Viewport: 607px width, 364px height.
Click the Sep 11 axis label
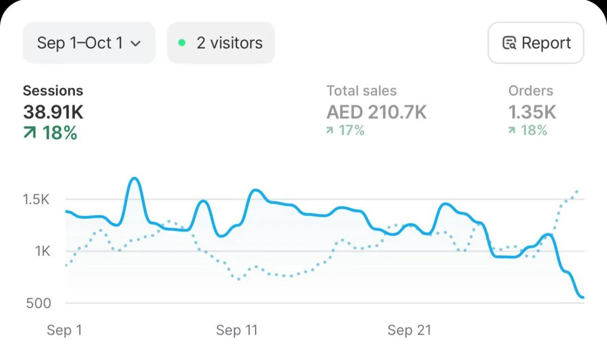pyautogui.click(x=237, y=330)
